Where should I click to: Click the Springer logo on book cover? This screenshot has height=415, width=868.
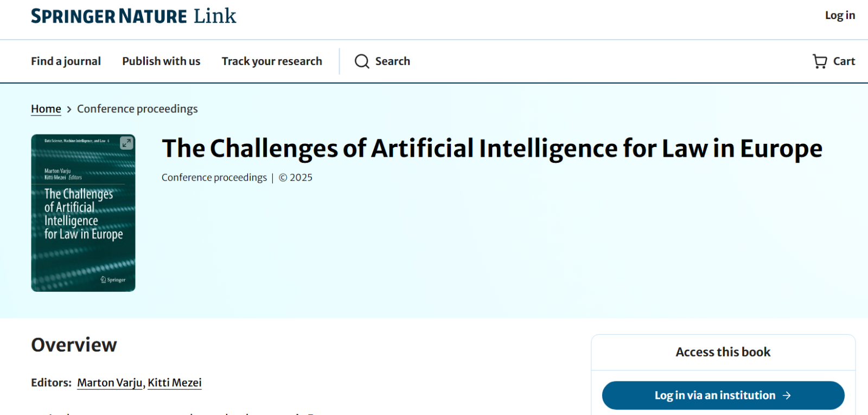point(113,280)
